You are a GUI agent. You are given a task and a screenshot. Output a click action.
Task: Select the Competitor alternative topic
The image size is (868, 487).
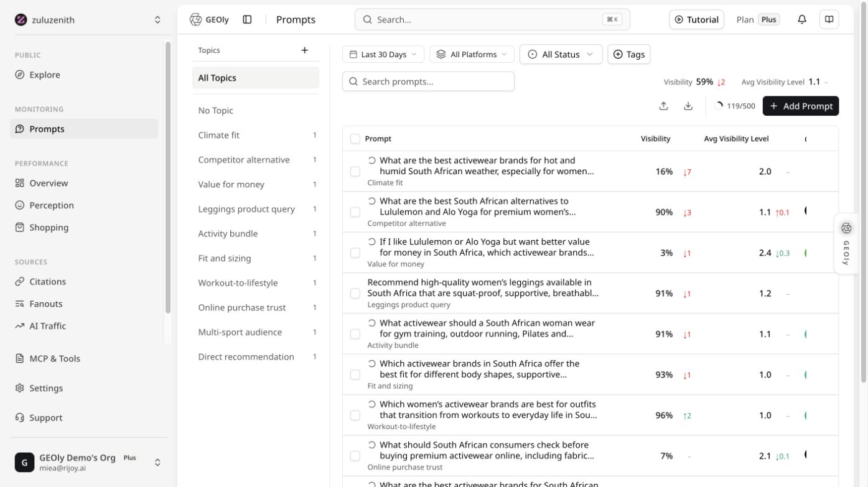[x=255, y=160]
